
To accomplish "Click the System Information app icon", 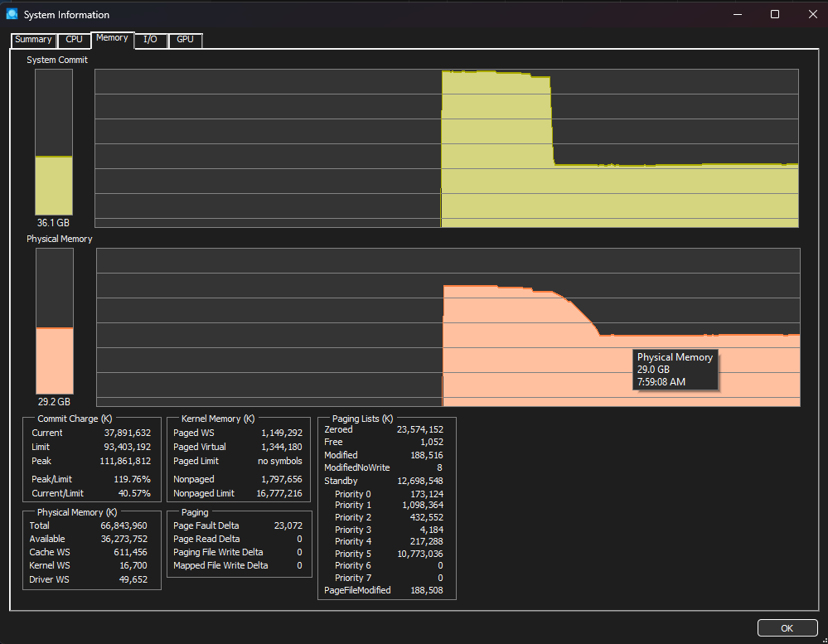I will click(12, 14).
